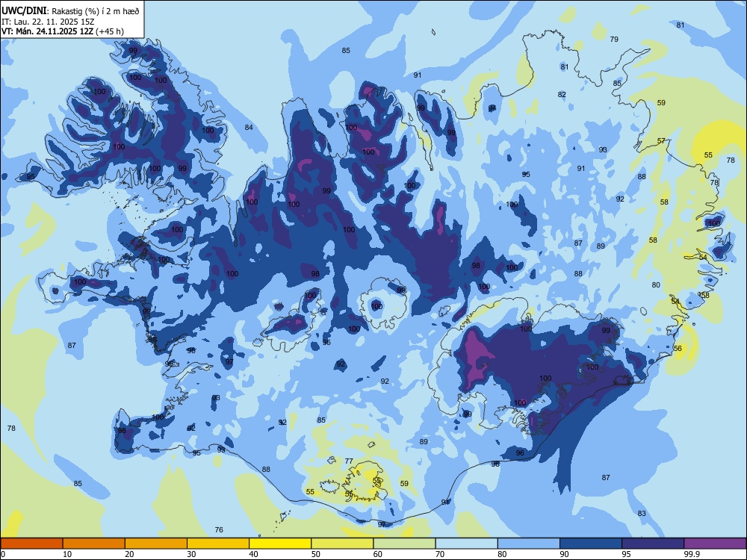Click the '50' legend scale label
This screenshot has width=747, height=560.
[315, 554]
